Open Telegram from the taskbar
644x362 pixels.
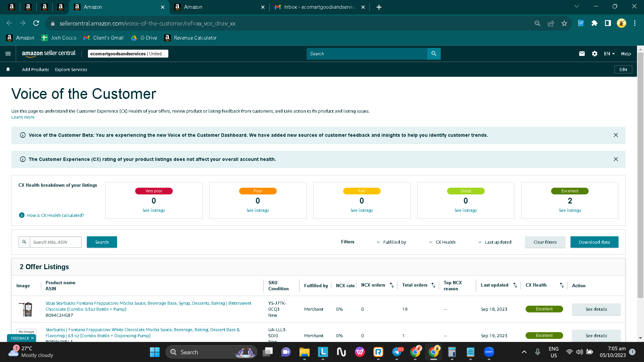point(397,352)
